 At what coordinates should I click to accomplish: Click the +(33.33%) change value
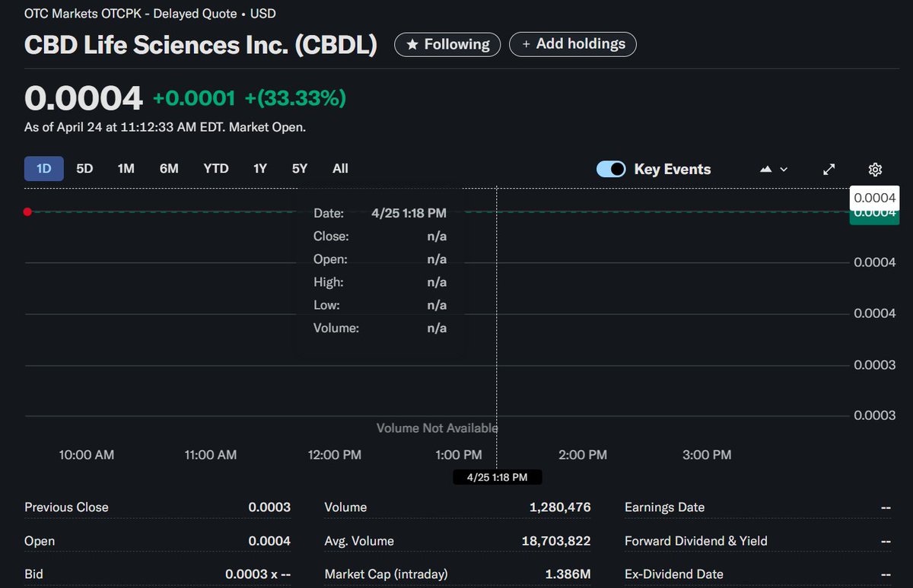coord(295,98)
